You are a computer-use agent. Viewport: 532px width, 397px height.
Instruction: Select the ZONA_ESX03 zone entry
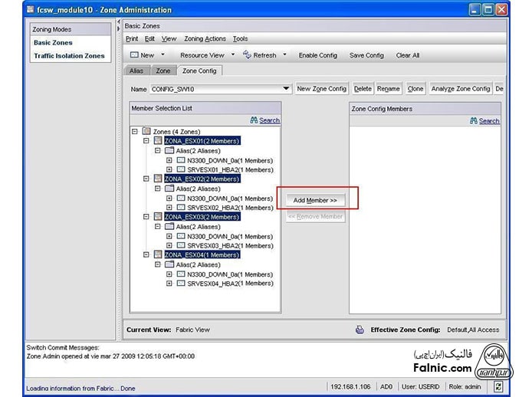pyautogui.click(x=202, y=217)
